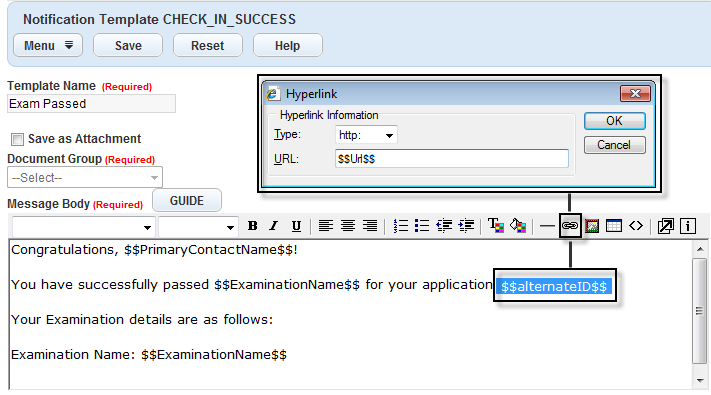Open the Menu dropdown button

(48, 45)
